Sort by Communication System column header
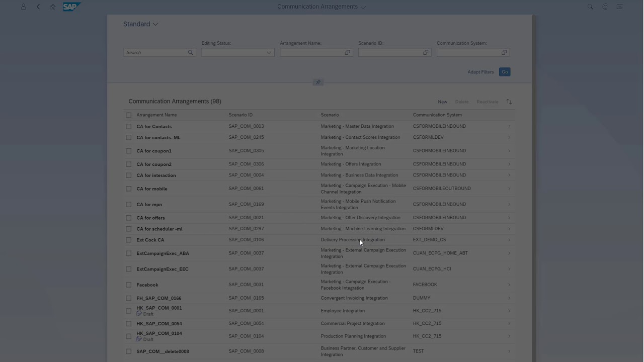This screenshot has height=362, width=644. 437,115
